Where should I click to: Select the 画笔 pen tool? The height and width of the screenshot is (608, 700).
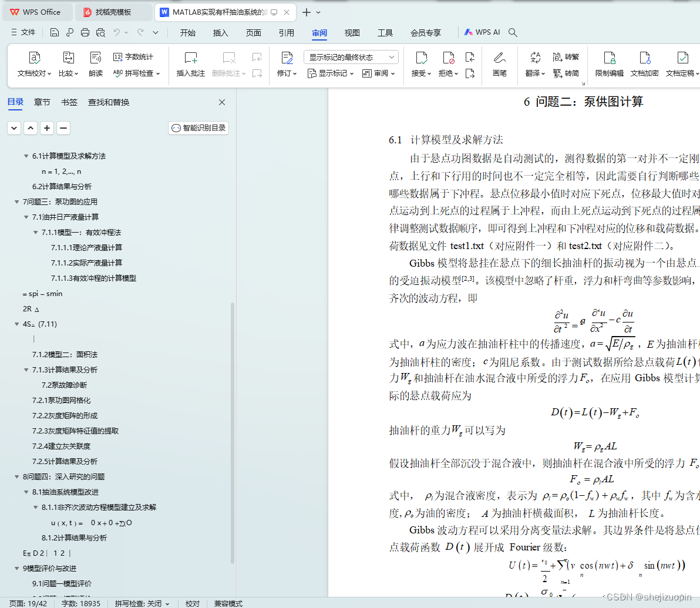(x=500, y=64)
